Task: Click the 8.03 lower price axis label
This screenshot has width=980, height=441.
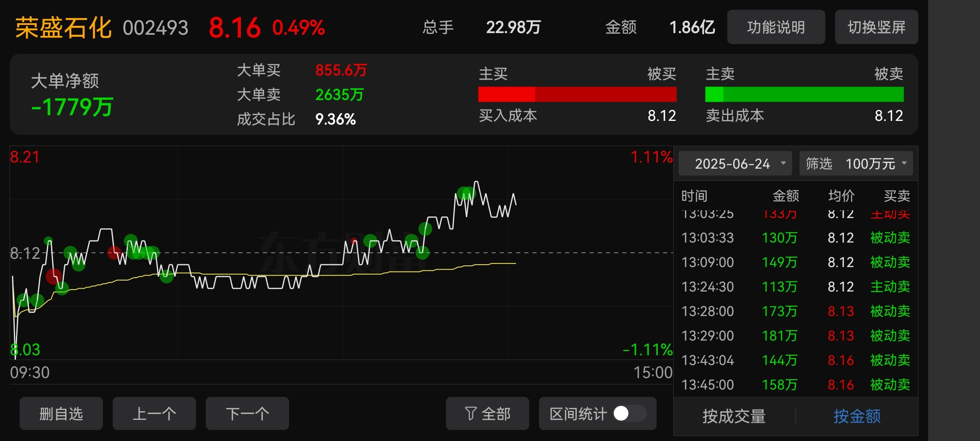Action: pos(25,350)
